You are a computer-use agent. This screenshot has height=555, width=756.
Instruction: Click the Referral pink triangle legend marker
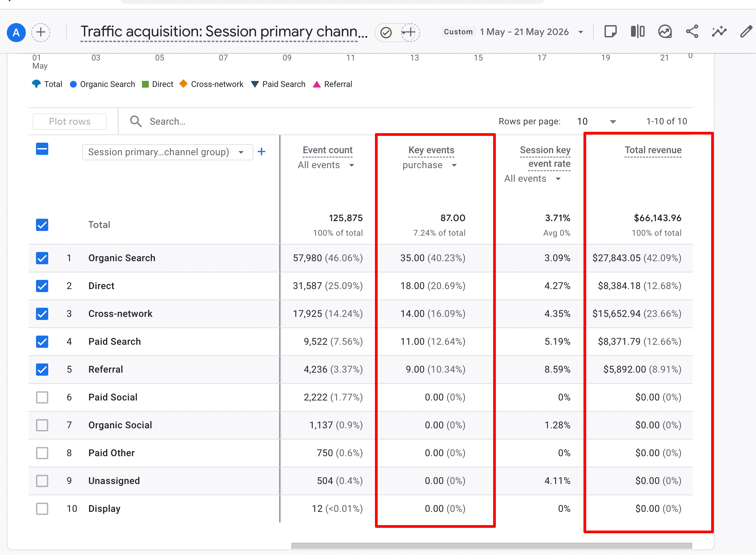[317, 84]
